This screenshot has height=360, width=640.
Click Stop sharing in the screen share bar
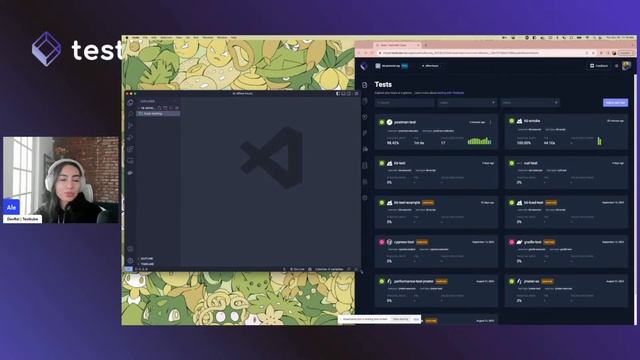(400, 319)
